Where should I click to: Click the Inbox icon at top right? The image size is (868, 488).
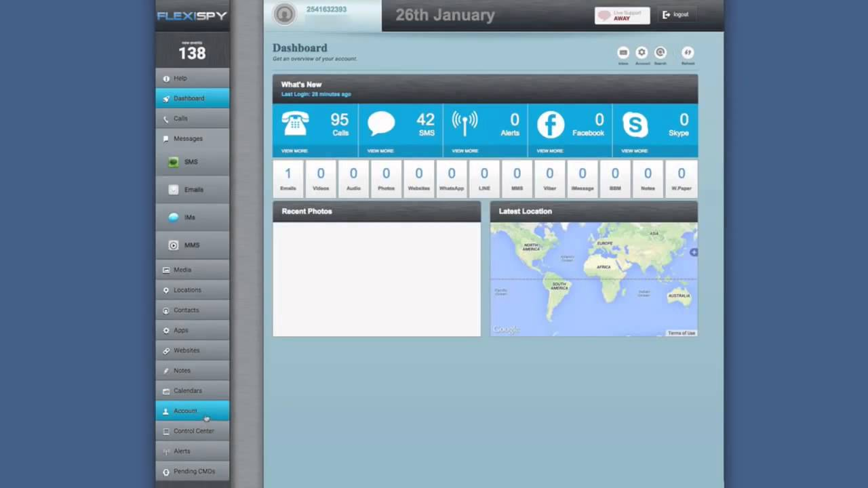[623, 53]
